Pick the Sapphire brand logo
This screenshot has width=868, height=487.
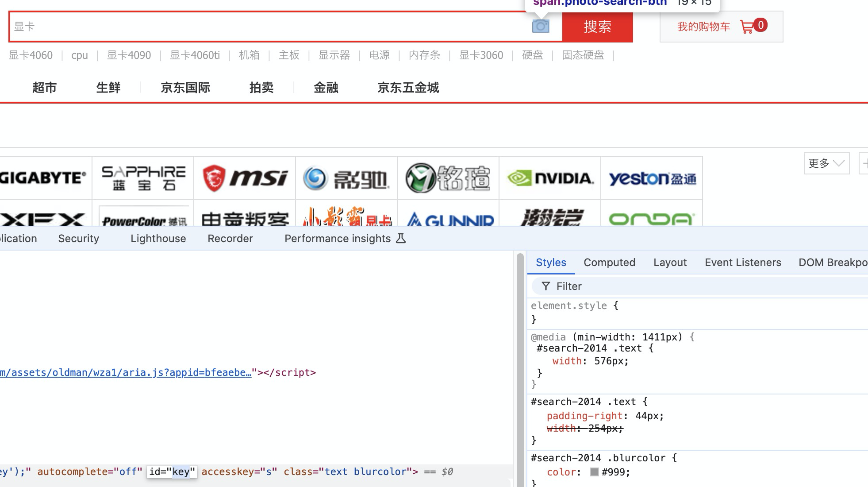143,178
